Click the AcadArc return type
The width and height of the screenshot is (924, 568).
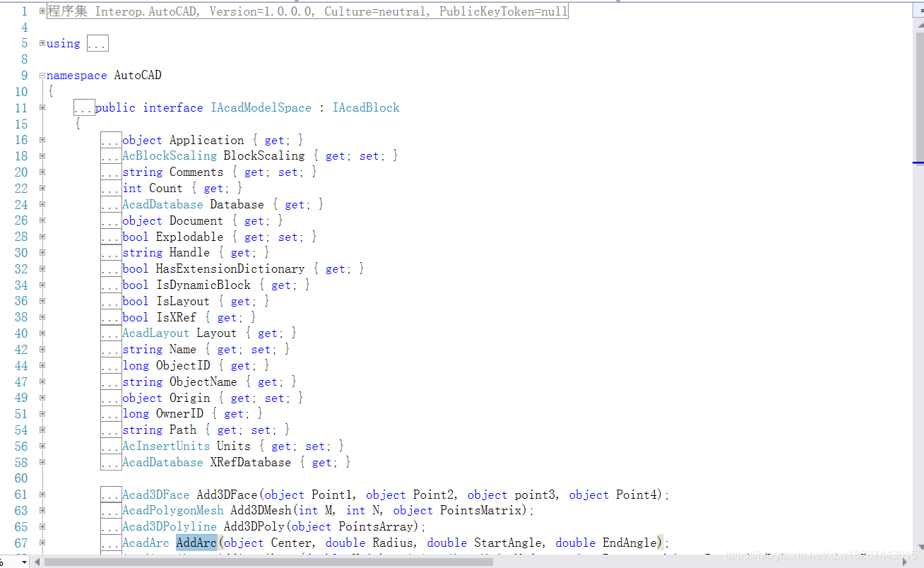tap(146, 543)
